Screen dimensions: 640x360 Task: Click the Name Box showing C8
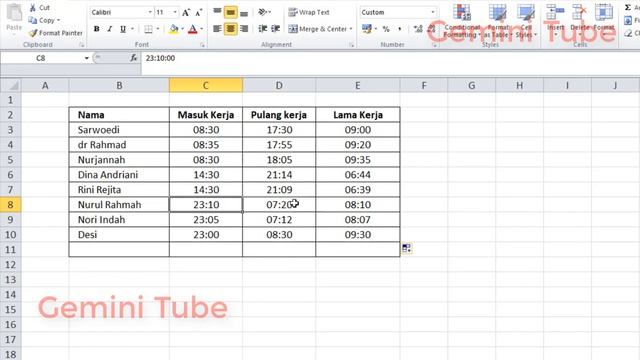[41, 58]
